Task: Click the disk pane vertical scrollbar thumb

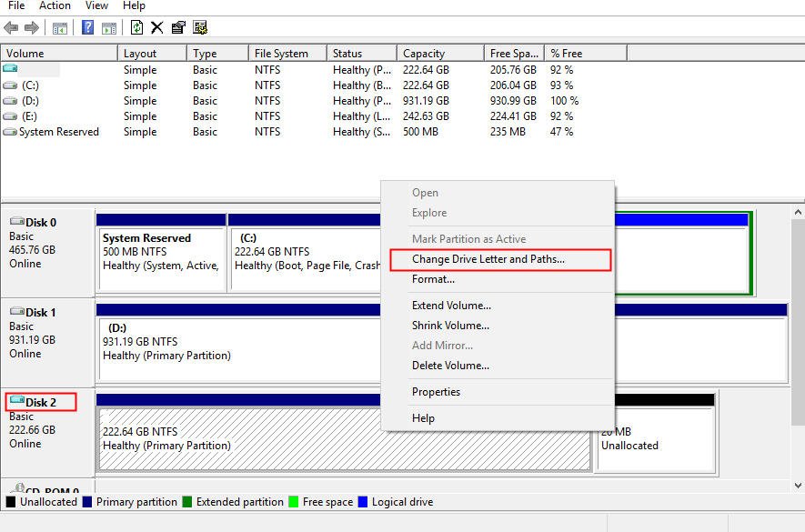Action: pos(798,322)
